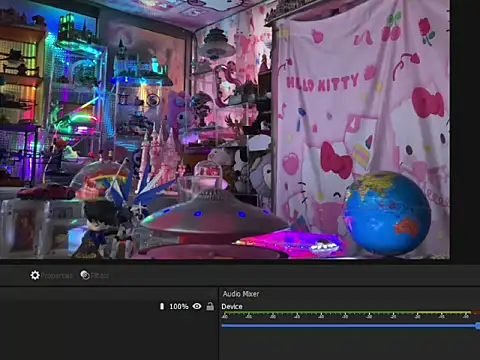Select the Audio Mixer panel title

pos(241,294)
